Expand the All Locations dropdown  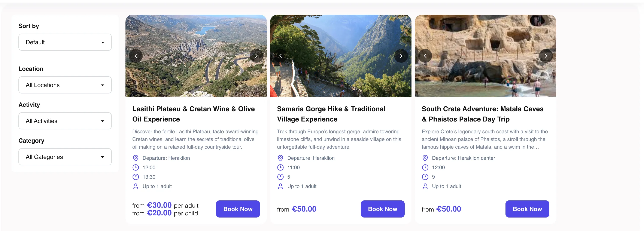[65, 85]
